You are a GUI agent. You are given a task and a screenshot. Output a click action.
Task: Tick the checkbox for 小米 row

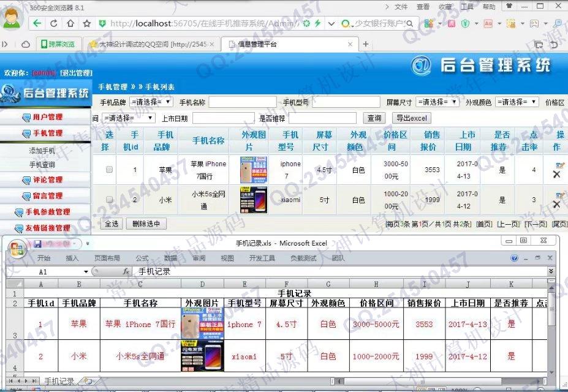109,200
